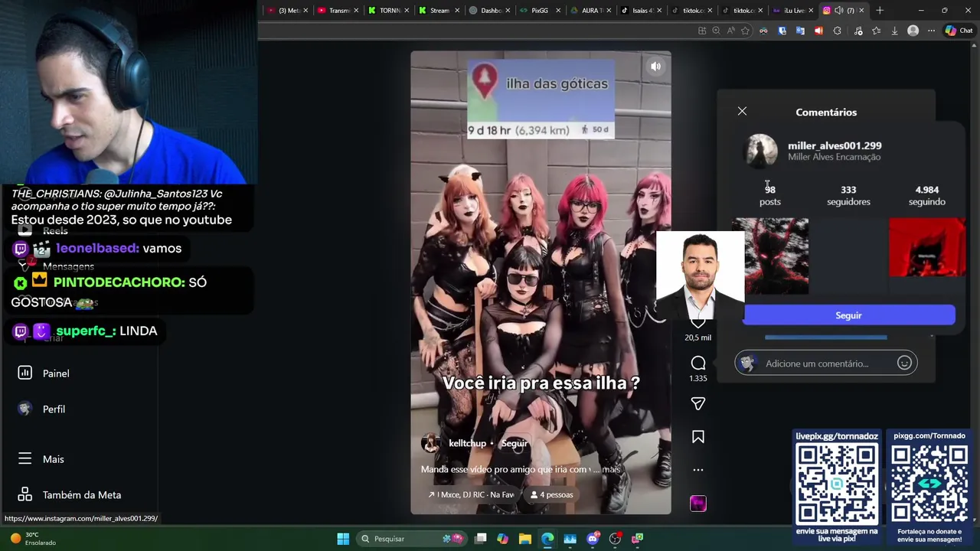Close the Comentários panel with X
The width and height of the screenshot is (980, 551).
point(742,112)
